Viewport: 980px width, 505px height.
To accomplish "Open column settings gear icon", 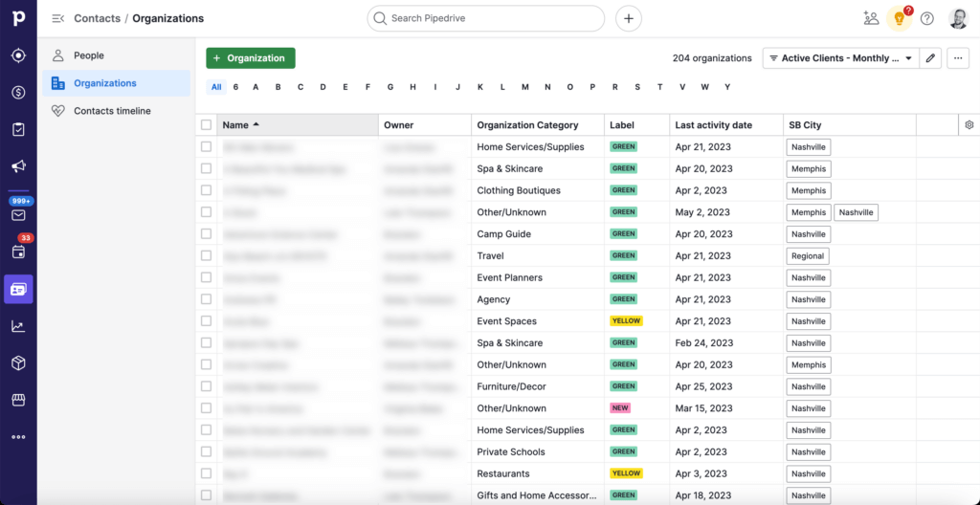I will pyautogui.click(x=969, y=125).
